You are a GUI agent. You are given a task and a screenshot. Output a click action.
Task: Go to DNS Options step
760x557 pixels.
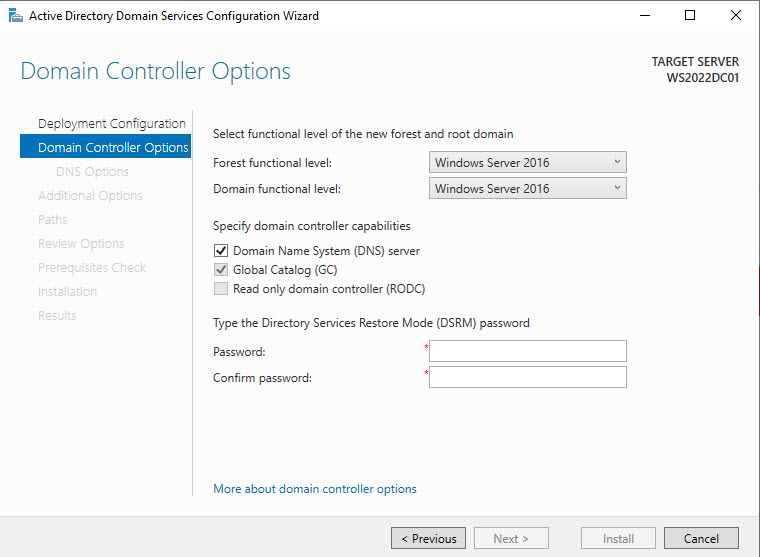92,172
